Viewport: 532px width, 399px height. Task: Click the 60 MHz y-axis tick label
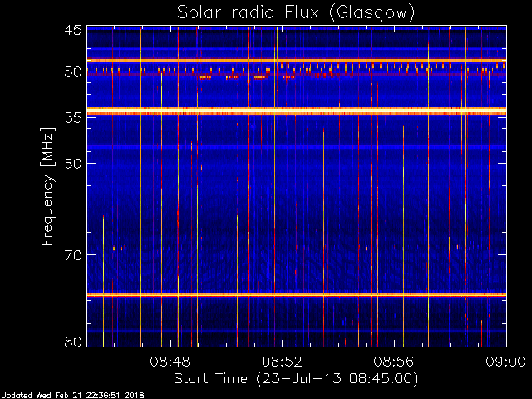point(72,164)
